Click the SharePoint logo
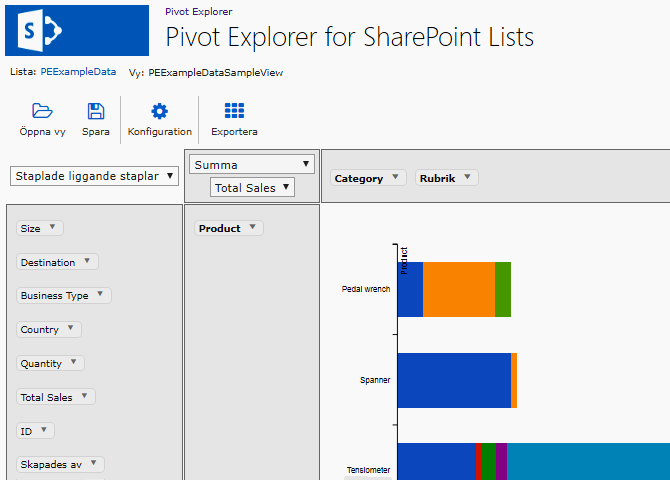670x480 pixels. pos(77,30)
